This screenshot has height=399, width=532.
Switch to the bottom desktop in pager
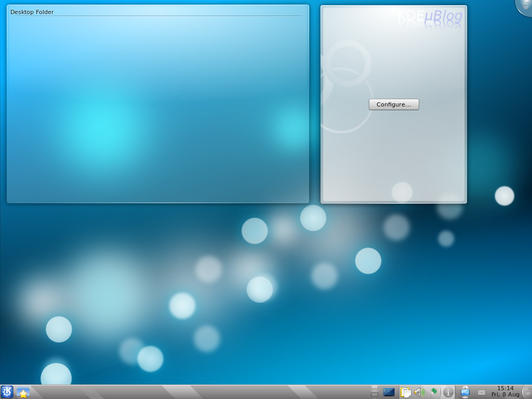(x=374, y=395)
